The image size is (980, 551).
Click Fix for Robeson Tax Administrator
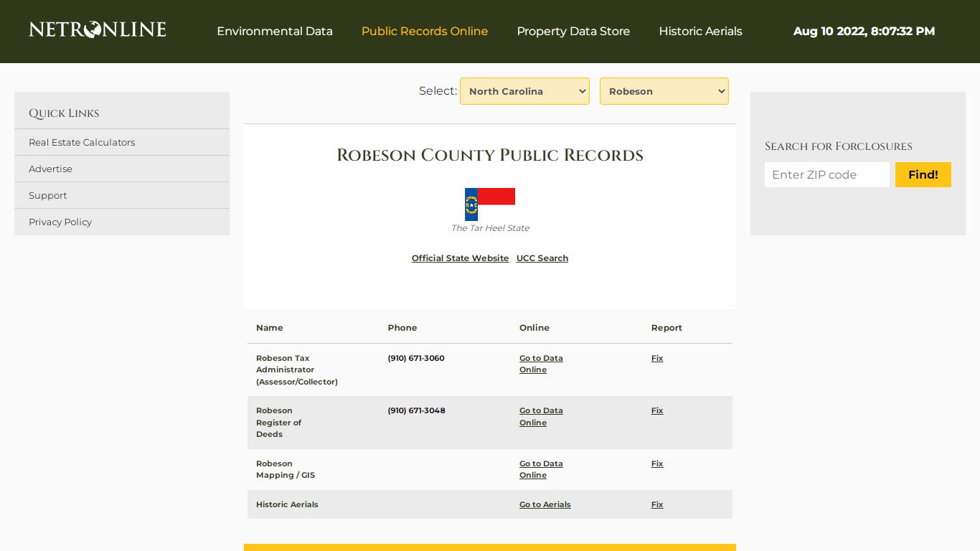[657, 358]
